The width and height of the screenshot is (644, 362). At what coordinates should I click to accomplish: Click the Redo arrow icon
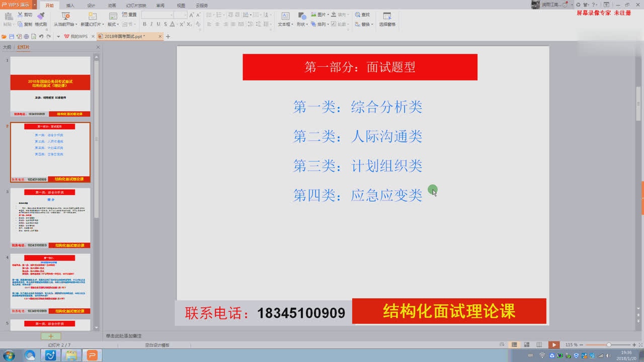(x=49, y=36)
